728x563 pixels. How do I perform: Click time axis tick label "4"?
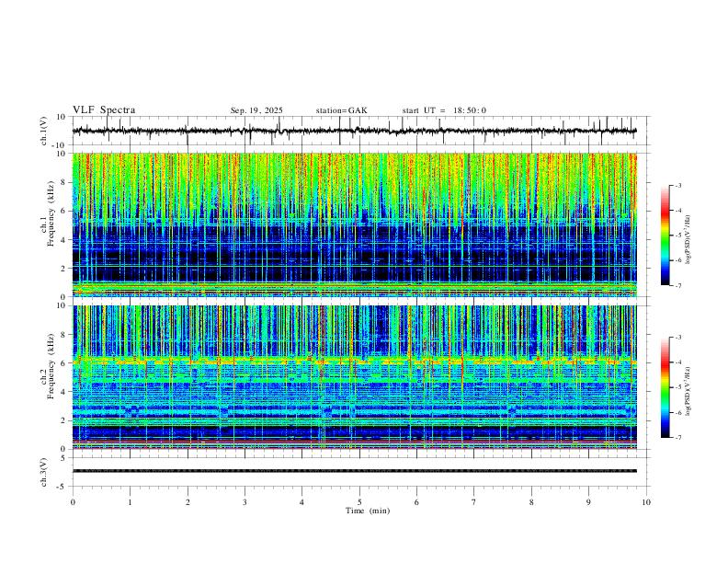tap(302, 502)
